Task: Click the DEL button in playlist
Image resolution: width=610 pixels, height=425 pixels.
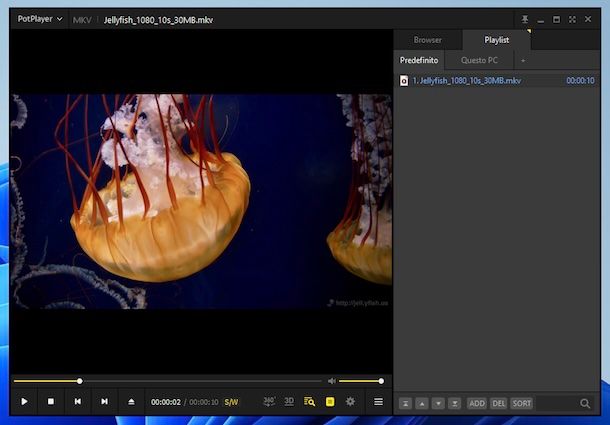Action: [498, 403]
